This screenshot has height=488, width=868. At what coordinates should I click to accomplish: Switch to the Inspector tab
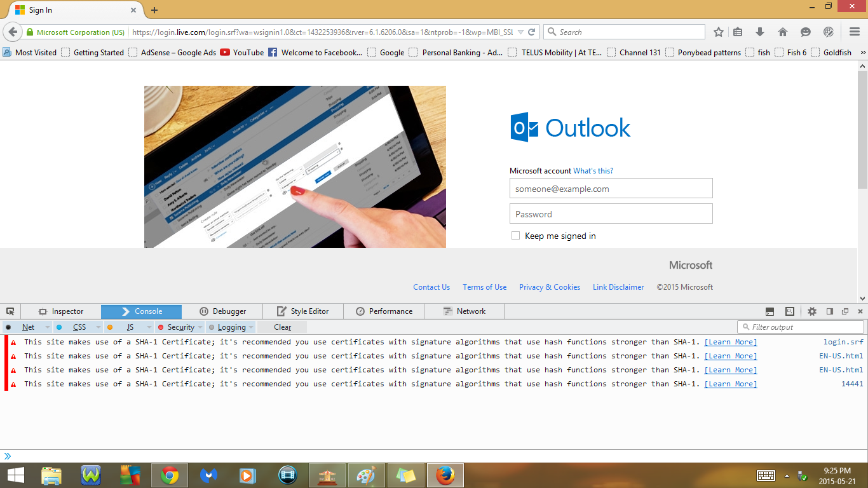(61, 311)
